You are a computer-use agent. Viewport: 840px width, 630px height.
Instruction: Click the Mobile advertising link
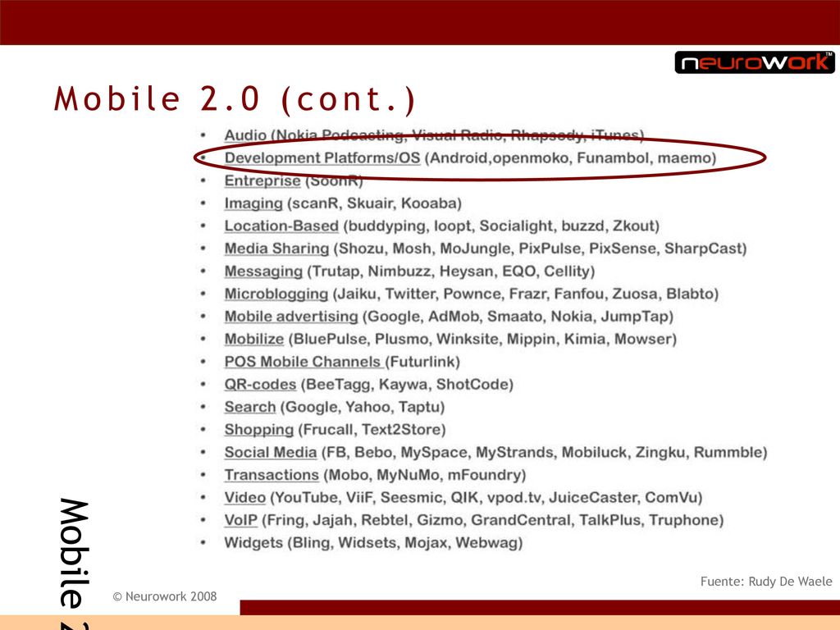click(x=291, y=316)
